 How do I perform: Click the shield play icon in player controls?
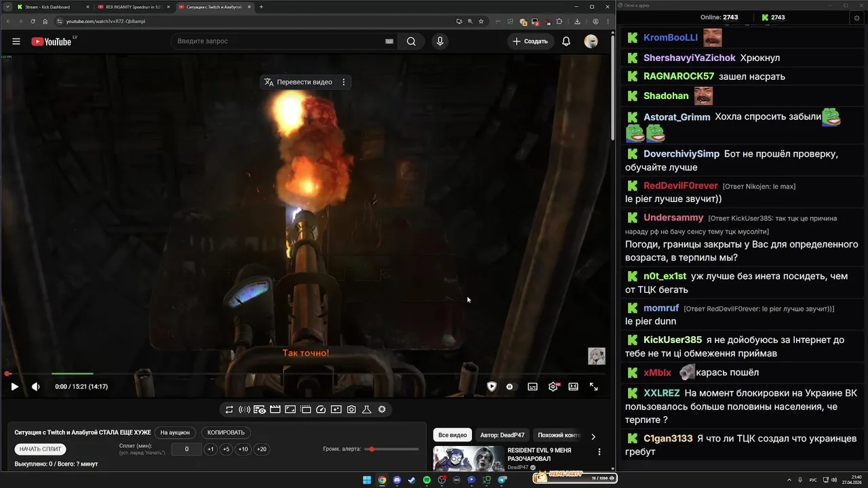pyautogui.click(x=492, y=386)
